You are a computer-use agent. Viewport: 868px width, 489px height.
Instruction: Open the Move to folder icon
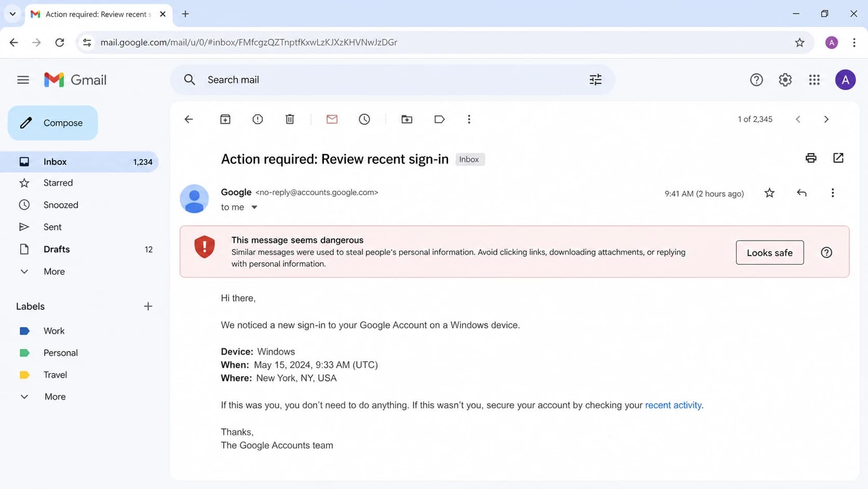pyautogui.click(x=407, y=119)
